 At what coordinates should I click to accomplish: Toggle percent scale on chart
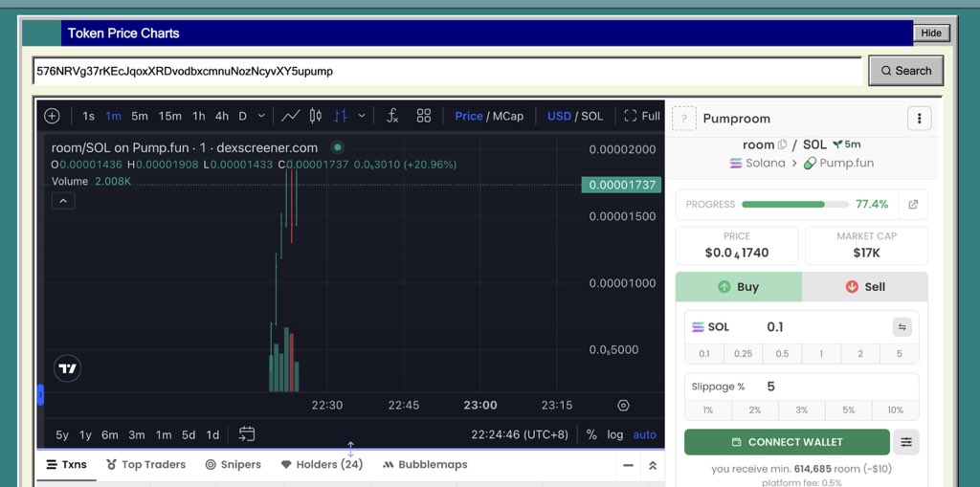pyautogui.click(x=591, y=434)
